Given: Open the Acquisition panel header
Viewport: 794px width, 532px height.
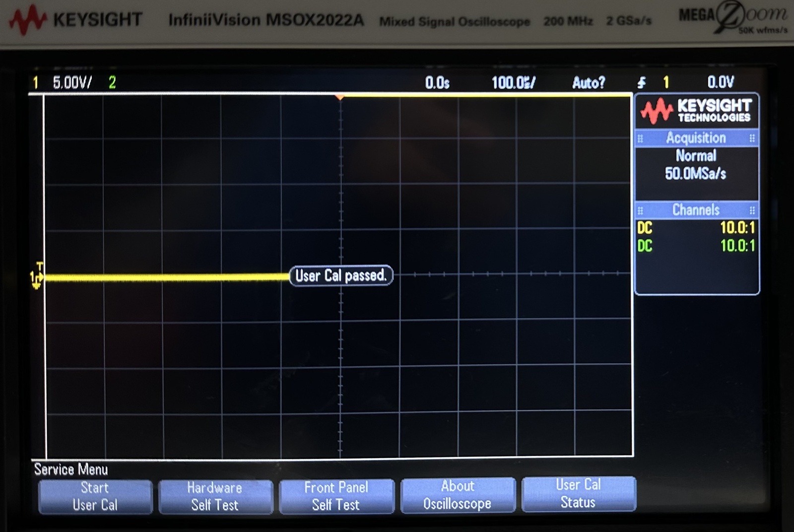Looking at the screenshot, I should [x=696, y=137].
